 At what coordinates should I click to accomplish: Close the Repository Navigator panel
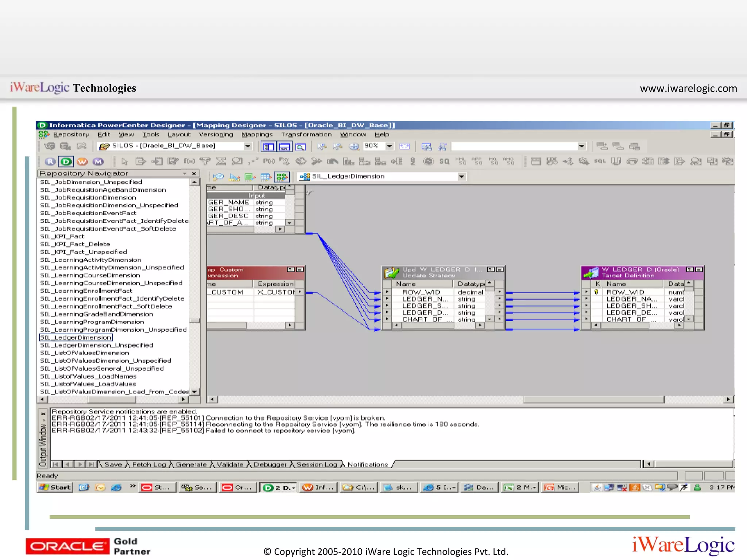pos(194,174)
